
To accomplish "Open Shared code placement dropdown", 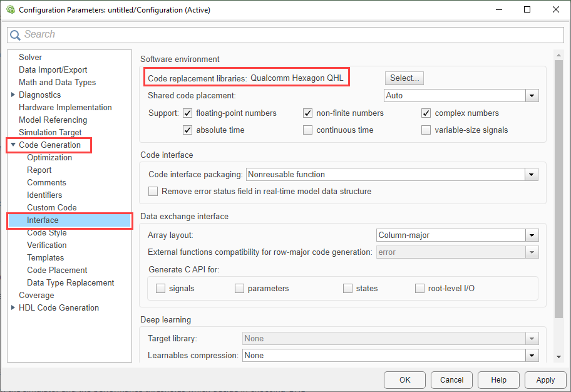I will click(x=532, y=96).
